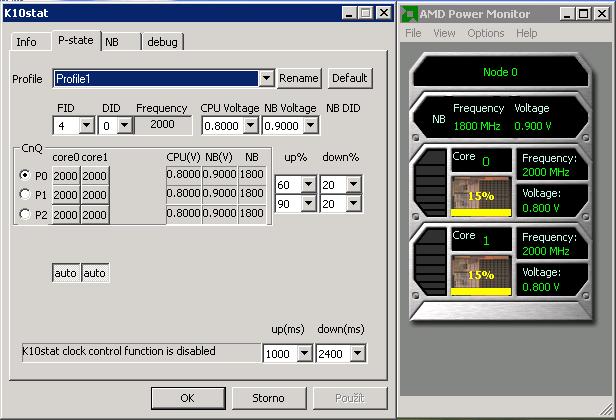The image size is (616, 420).
Task: Switch to the Info tab
Action: 26,42
